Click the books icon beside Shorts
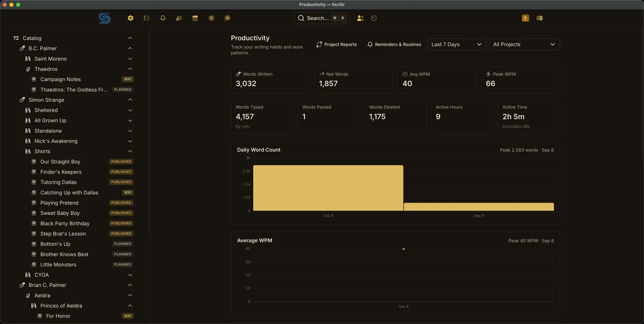 pos(28,151)
